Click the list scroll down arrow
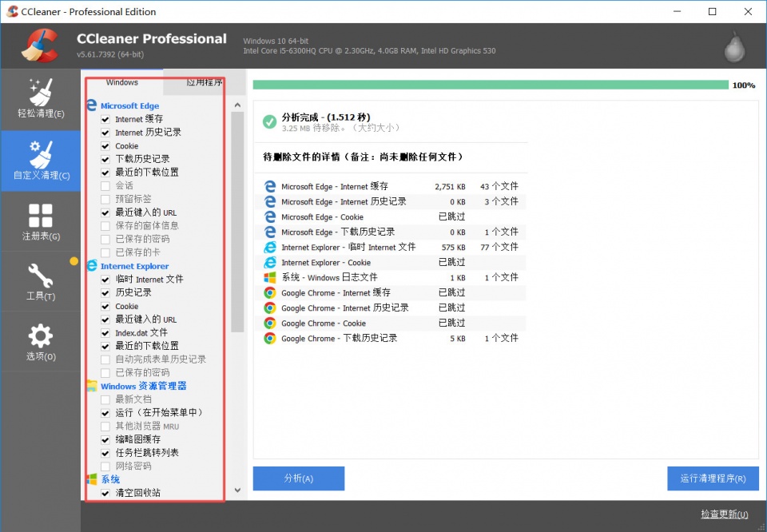This screenshot has width=767, height=532. [237, 490]
